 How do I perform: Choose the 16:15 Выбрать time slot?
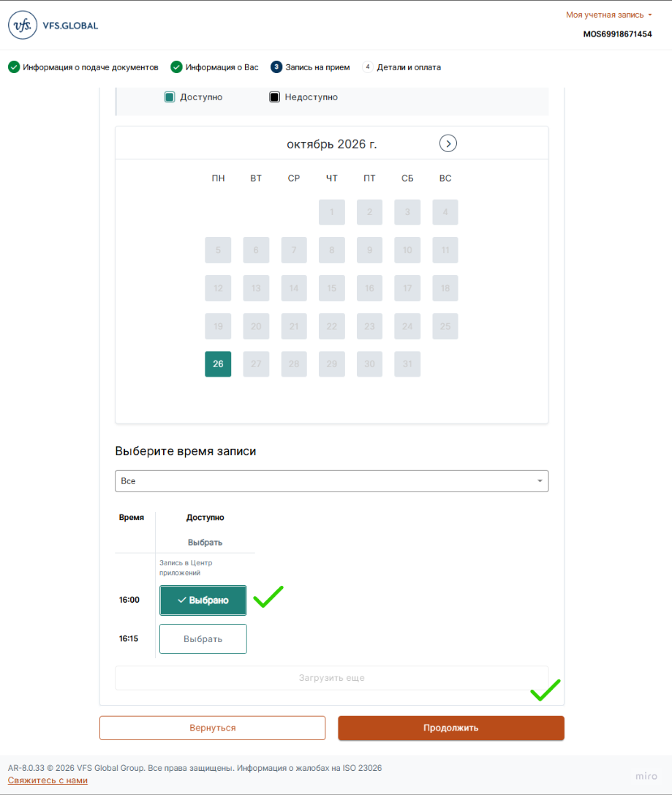pos(203,638)
